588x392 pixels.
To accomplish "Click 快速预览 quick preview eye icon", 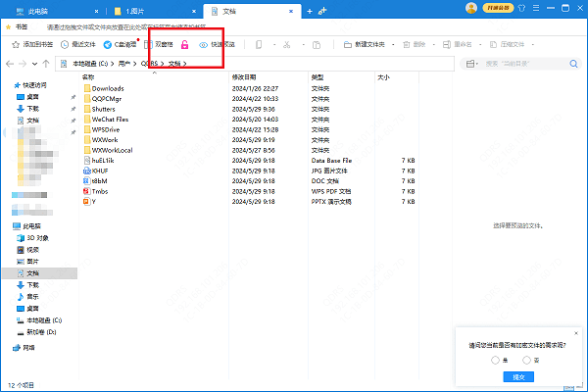I will pyautogui.click(x=204, y=45).
